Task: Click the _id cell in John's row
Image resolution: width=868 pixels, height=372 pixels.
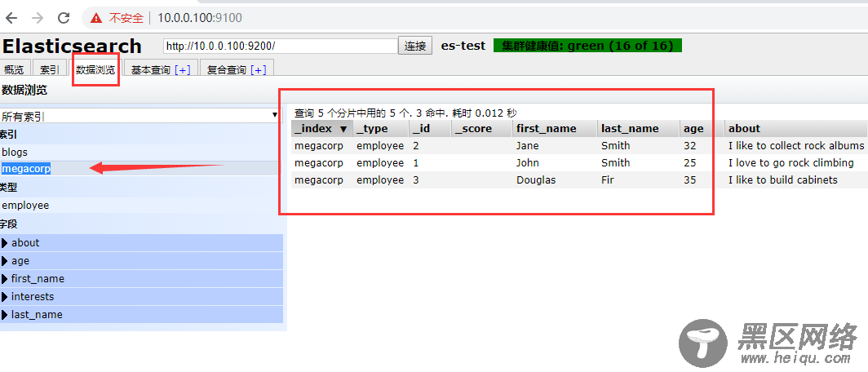Action: click(x=416, y=163)
